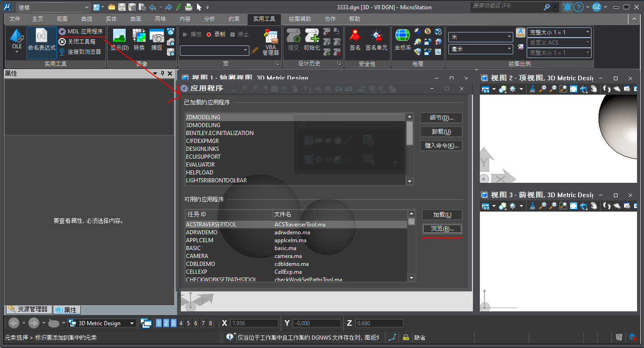The width and height of the screenshot is (644, 348).
Task: Expand the 完整大小 1 = 1 scale dropdown
Action: point(587,32)
